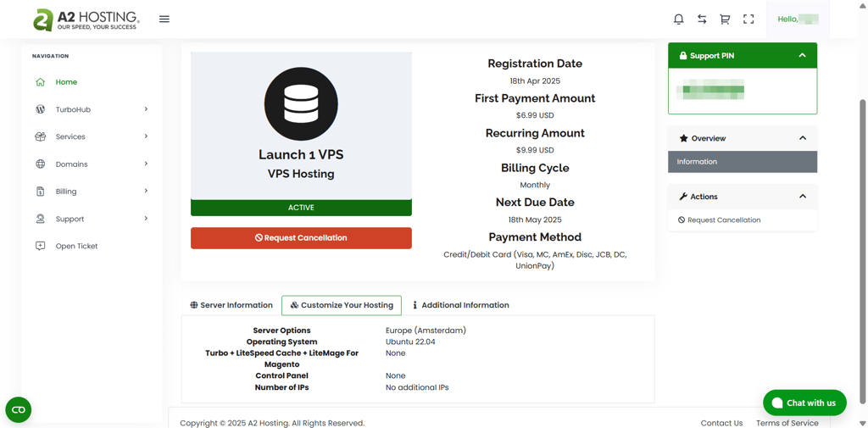868x428 pixels.
Task: Expand the Services submenu chevron
Action: pyautogui.click(x=146, y=136)
